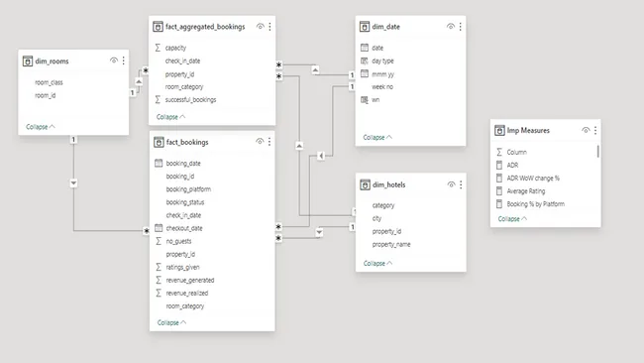Select the dim_rooms to fact_aggregated_bookings relationship arrow
Screen dimensions: 644x363
pos(139,81)
